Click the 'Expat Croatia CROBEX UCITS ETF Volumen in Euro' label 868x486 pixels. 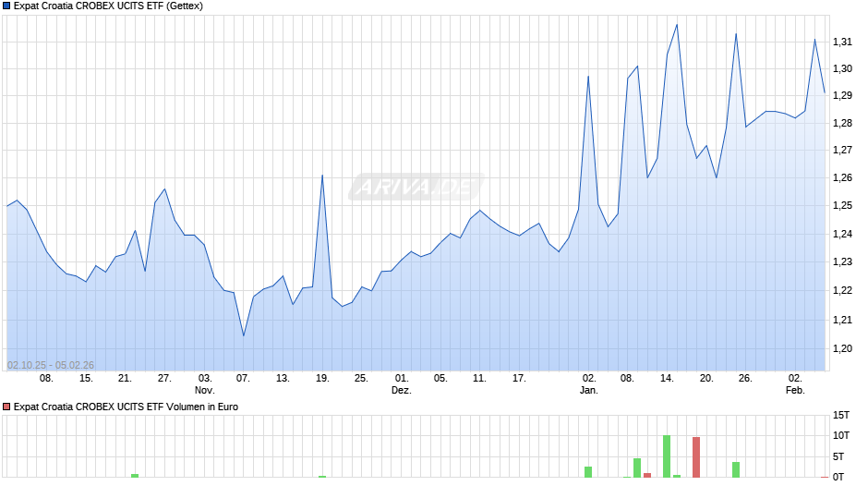126,407
